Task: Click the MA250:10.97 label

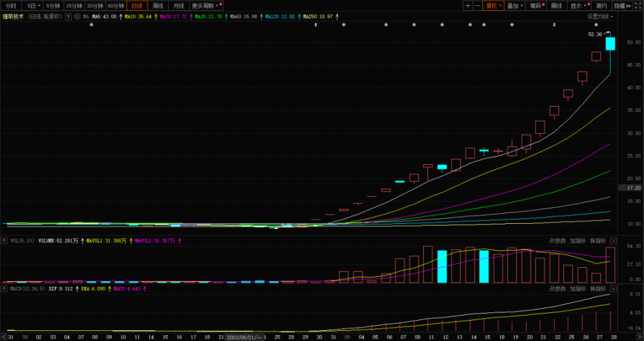Action: click(318, 17)
